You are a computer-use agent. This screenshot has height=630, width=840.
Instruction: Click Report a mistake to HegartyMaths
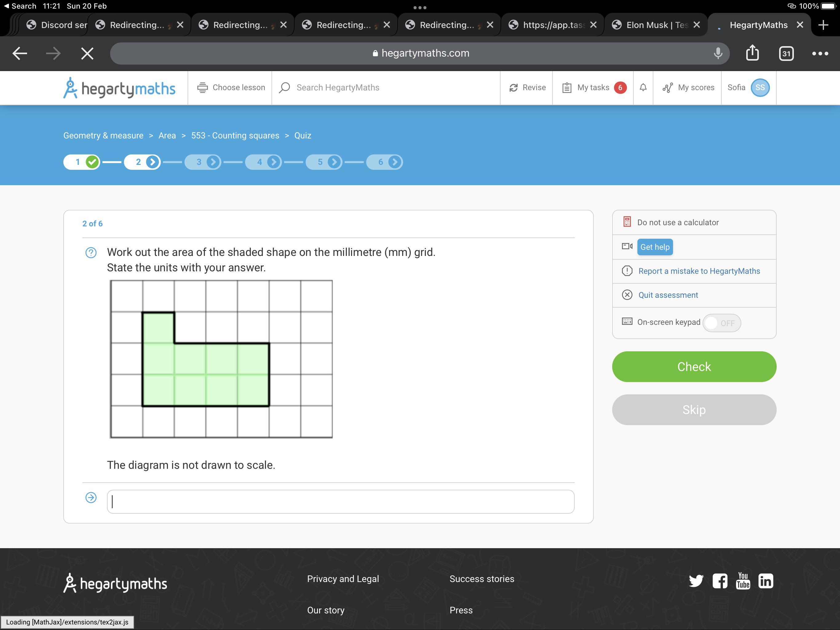click(699, 271)
